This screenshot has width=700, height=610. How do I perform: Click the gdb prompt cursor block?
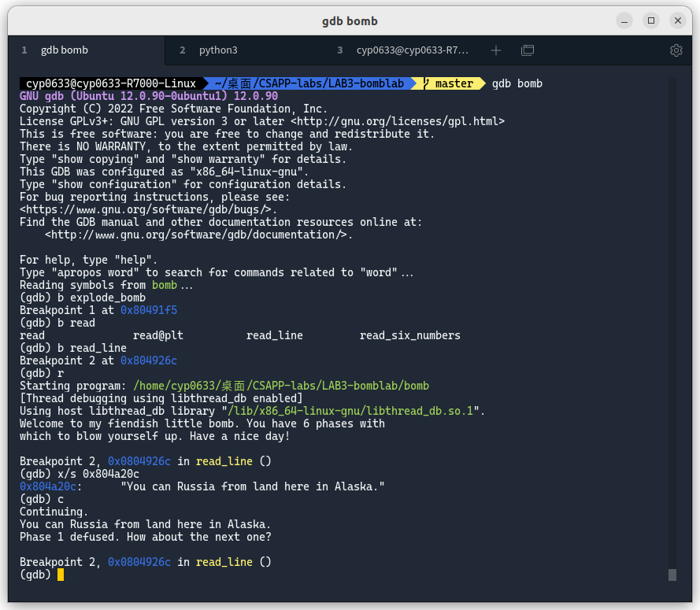click(x=61, y=575)
